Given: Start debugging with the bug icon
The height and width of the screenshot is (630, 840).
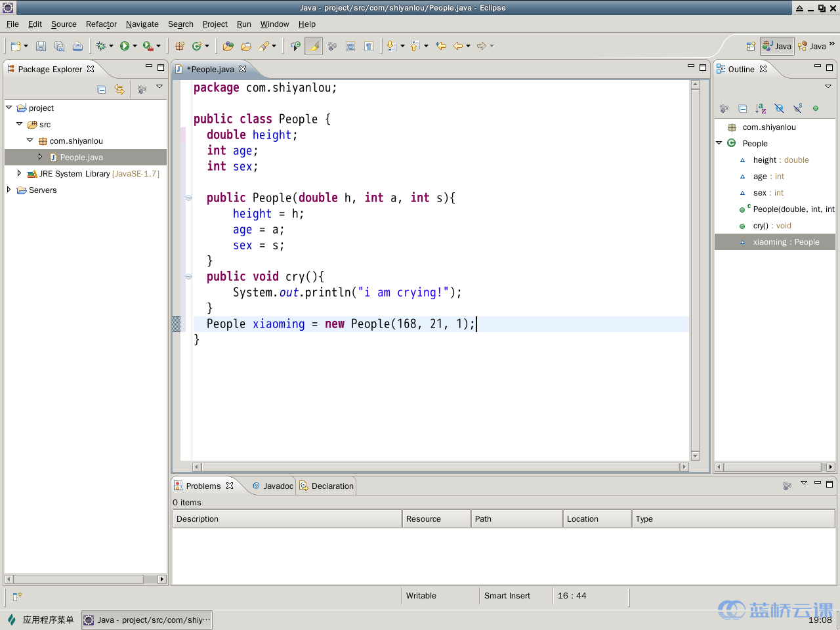Looking at the screenshot, I should (x=101, y=46).
